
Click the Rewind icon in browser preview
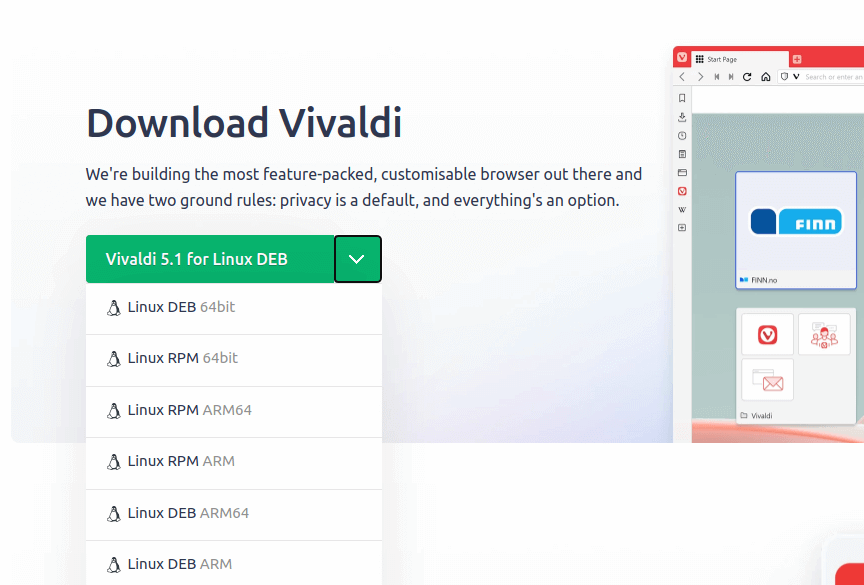(716, 77)
